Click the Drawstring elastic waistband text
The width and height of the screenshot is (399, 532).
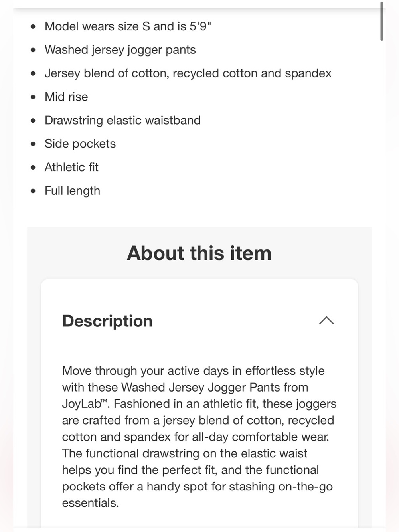coord(122,120)
